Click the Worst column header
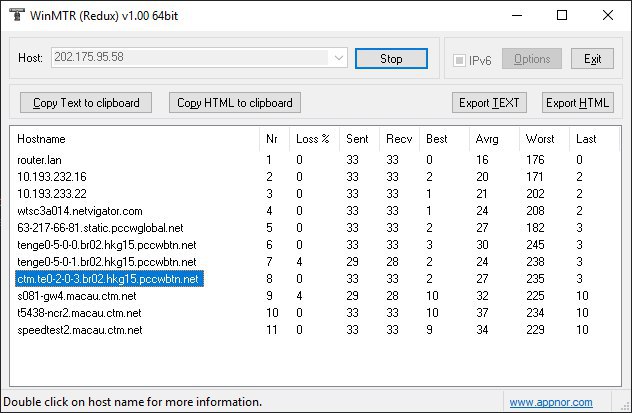 click(544, 139)
